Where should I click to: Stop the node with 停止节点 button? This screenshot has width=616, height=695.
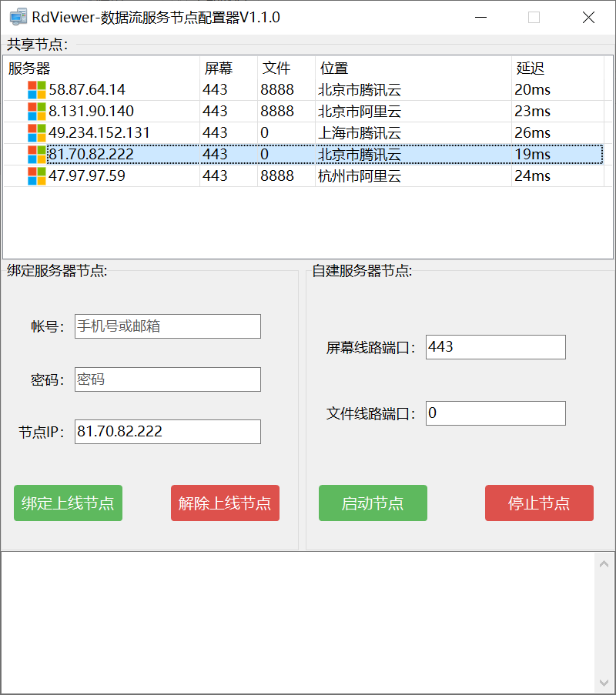click(x=539, y=503)
